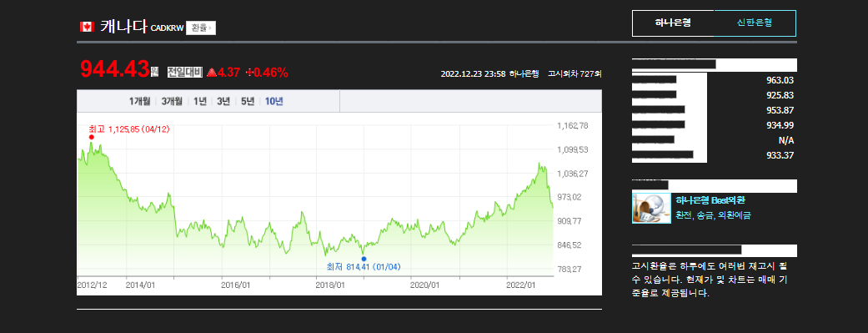Screen dimensions: 868x333
Task: Click the 2022/01 x-axis label
Action: tap(521, 285)
